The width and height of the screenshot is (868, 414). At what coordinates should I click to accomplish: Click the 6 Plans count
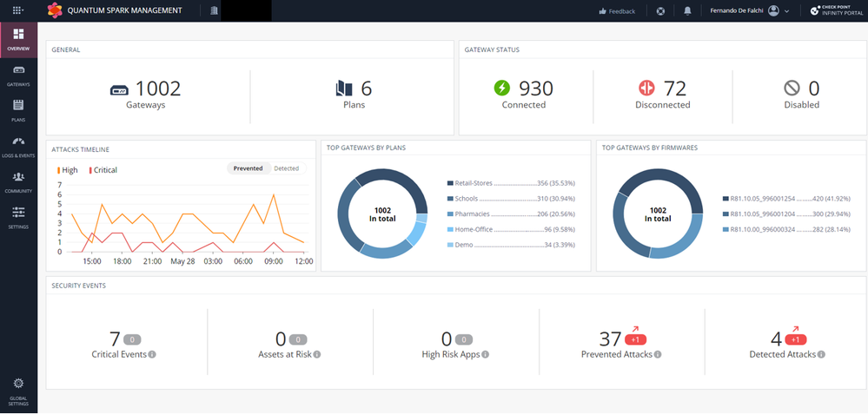click(367, 89)
